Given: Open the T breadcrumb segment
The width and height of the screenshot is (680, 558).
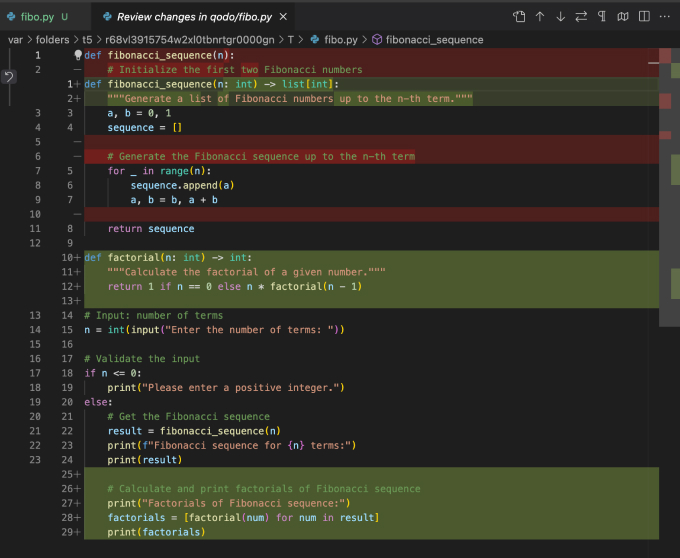Looking at the screenshot, I should [291, 40].
